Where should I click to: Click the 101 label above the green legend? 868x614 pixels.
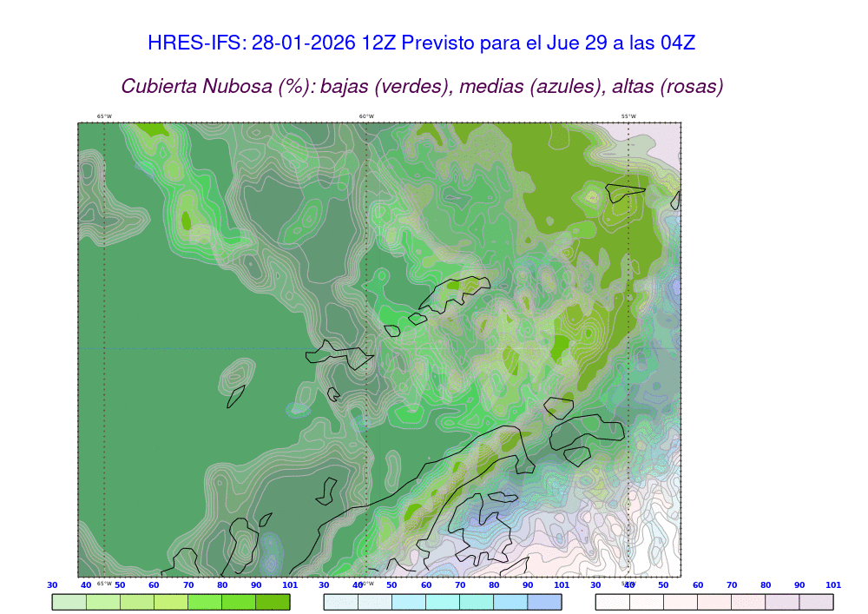(x=290, y=585)
